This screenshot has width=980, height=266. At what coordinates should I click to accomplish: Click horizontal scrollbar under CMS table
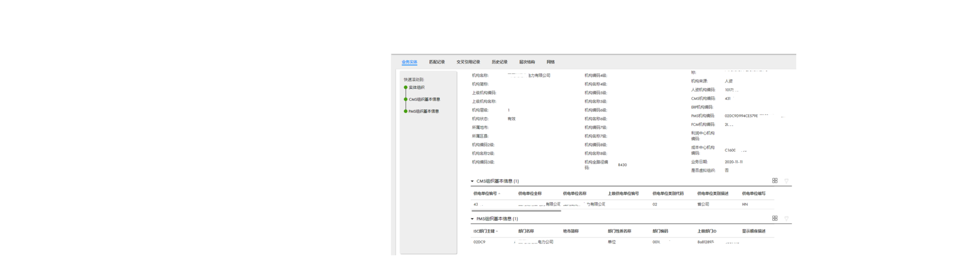(516, 211)
